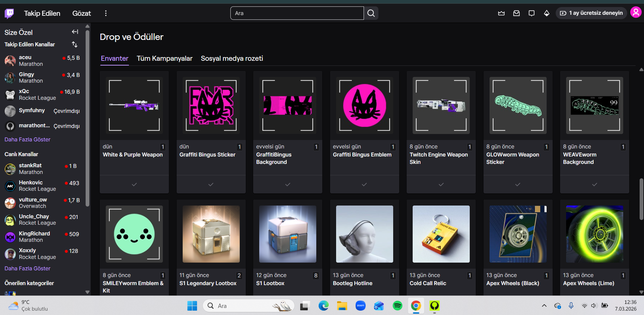Click the search magnifier button
Viewport: 644px width, 315px height.
[x=371, y=13]
